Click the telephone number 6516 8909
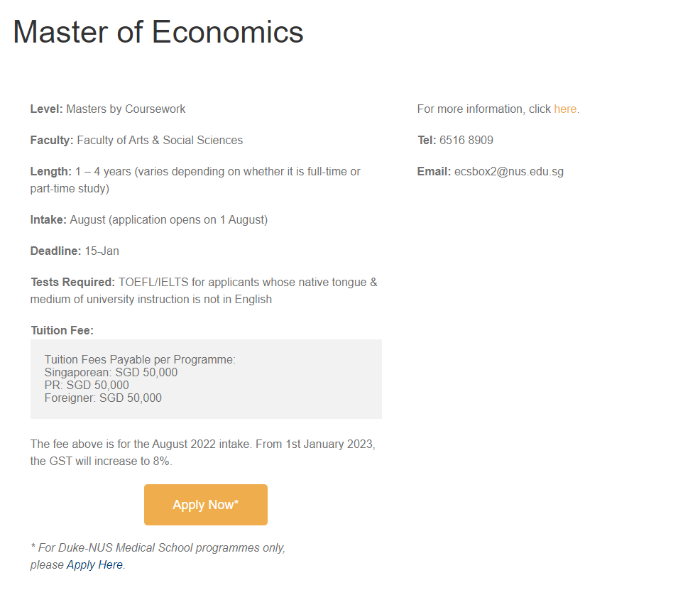The image size is (700, 590). tap(466, 141)
